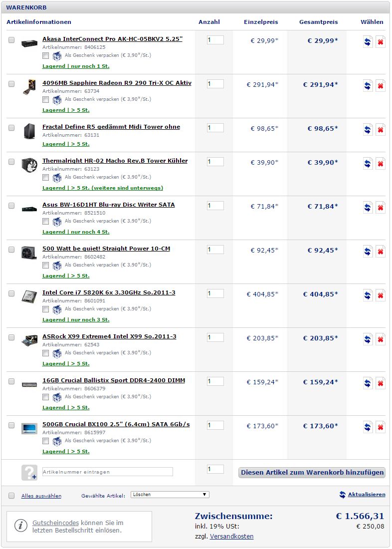
Task: Click refresh icon for Thermalright HR-02 Macho
Action: tap(368, 164)
